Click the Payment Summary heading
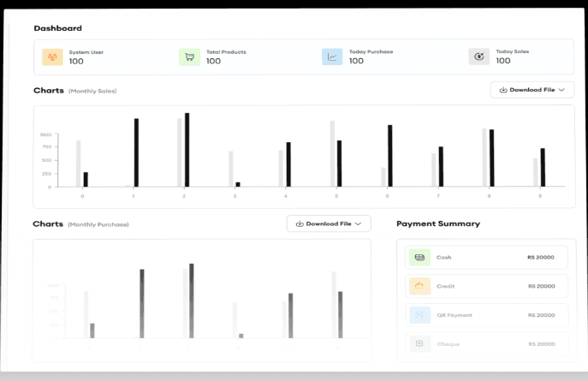Image resolution: width=588 pixels, height=381 pixels. point(437,223)
